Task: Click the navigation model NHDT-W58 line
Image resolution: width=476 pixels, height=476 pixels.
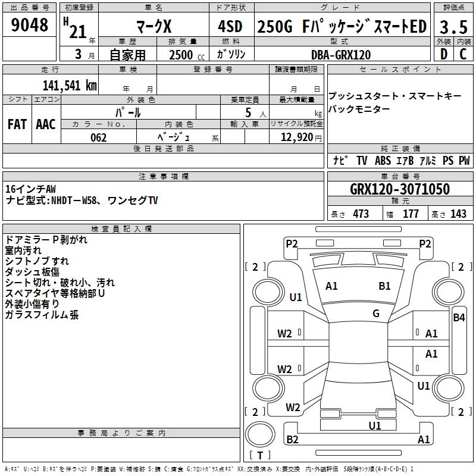Action: point(82,201)
